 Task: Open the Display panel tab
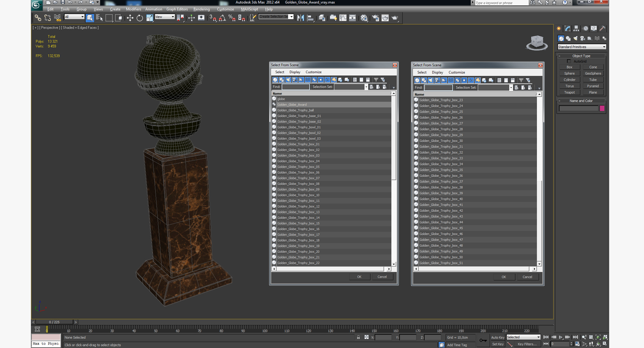click(x=594, y=28)
